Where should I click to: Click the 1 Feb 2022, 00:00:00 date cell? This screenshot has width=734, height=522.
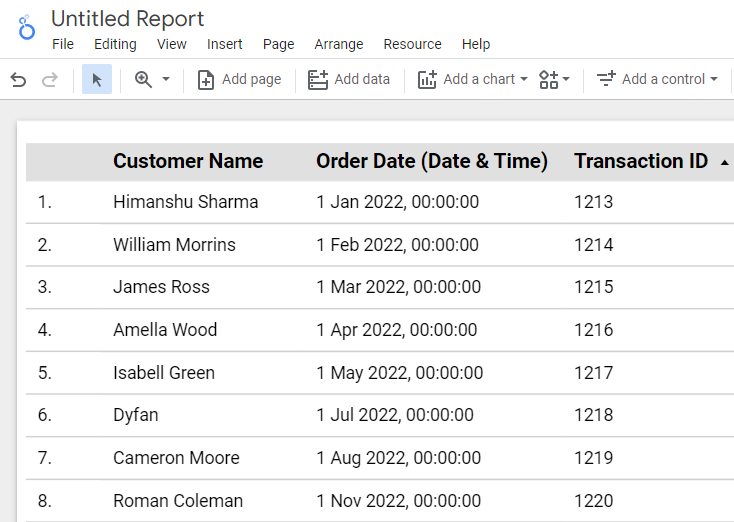pos(397,245)
